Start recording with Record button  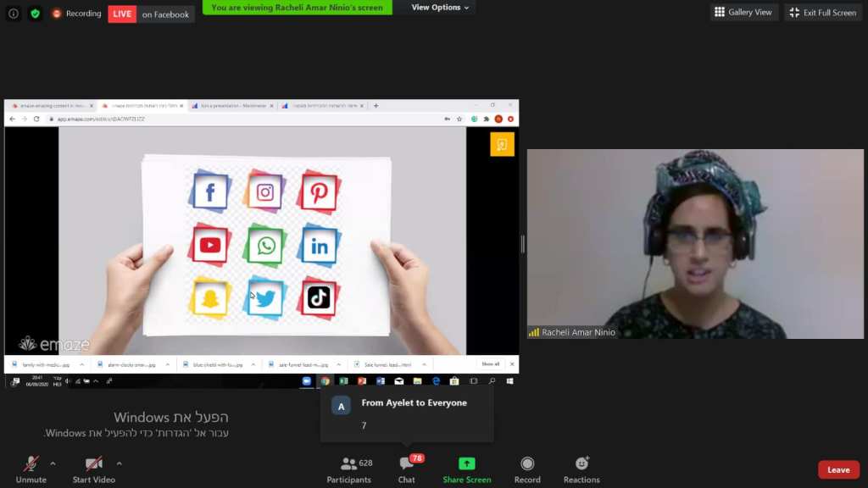tap(527, 469)
